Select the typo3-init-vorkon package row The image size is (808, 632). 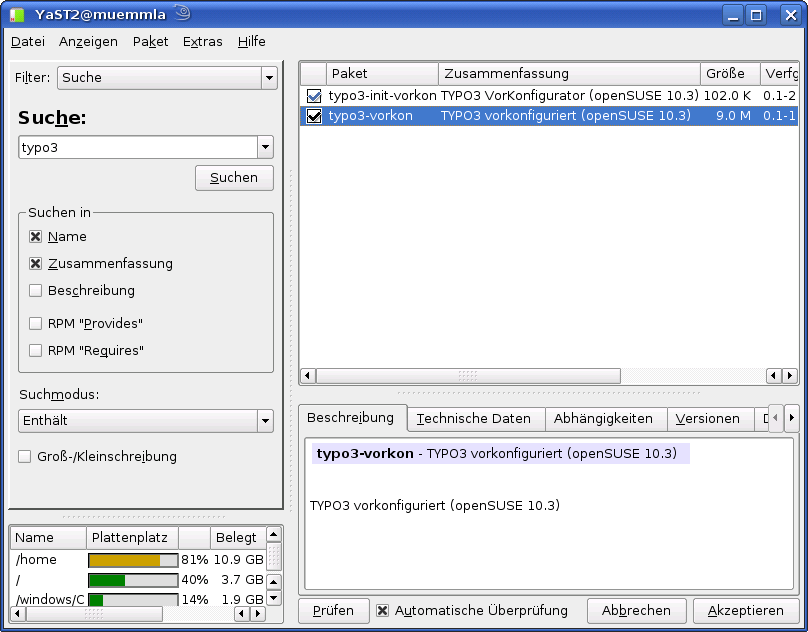[549, 96]
